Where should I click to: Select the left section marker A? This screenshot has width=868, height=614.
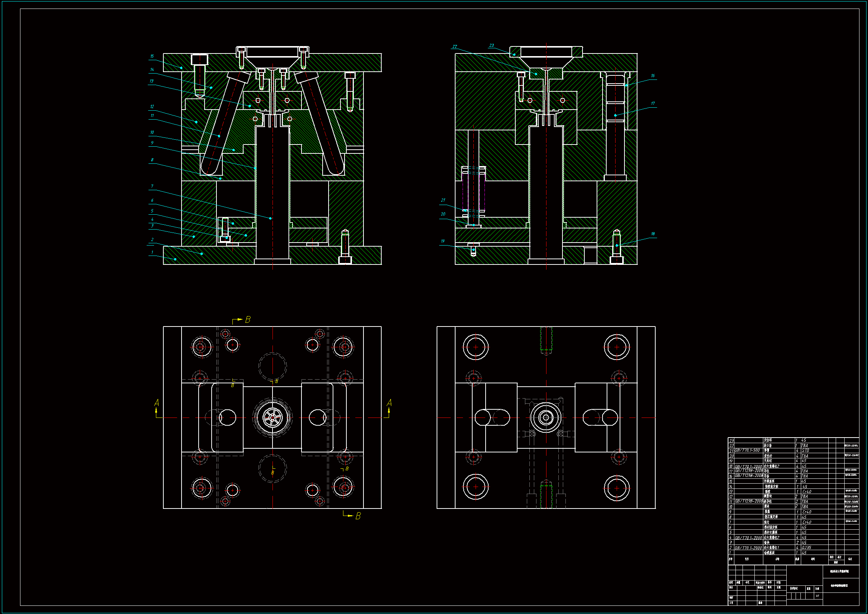coord(157,403)
